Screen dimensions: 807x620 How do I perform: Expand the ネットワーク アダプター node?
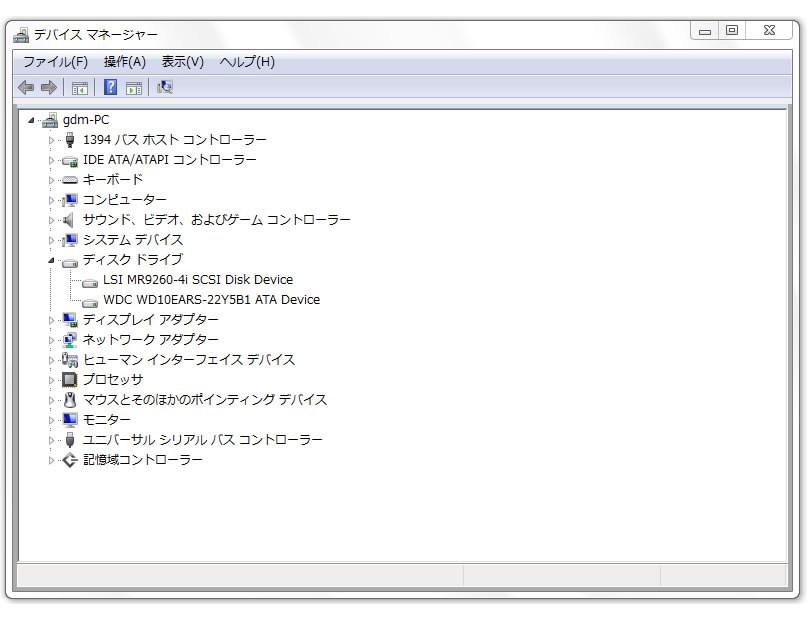coord(52,340)
